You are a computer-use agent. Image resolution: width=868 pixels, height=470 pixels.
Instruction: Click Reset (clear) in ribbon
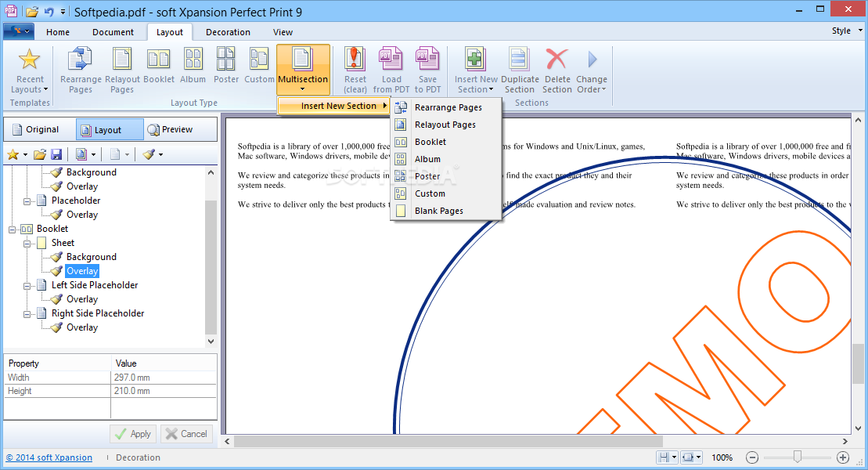[x=355, y=71]
